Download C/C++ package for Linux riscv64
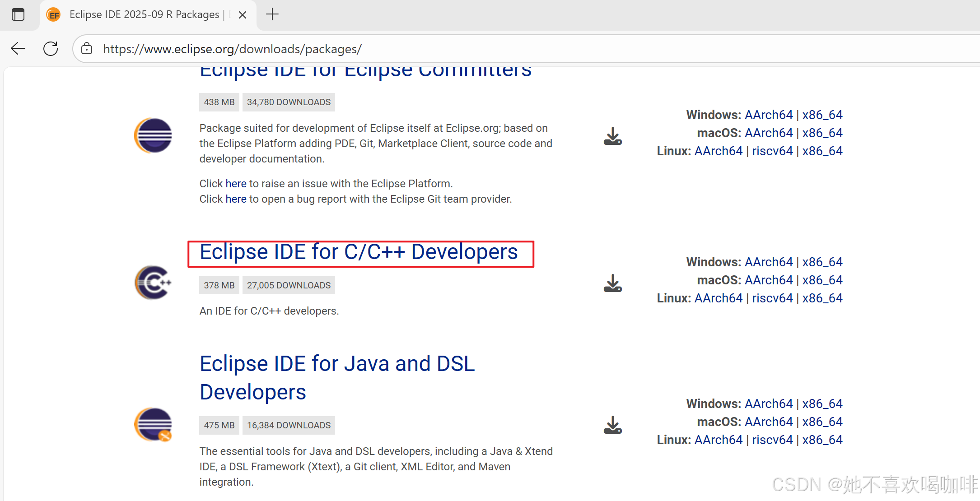 pos(772,298)
